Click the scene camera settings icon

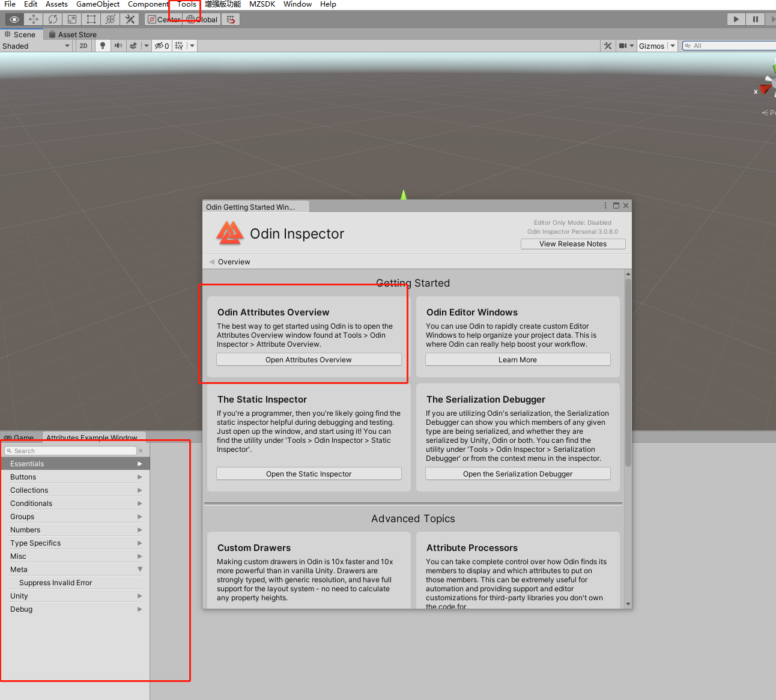pos(623,46)
